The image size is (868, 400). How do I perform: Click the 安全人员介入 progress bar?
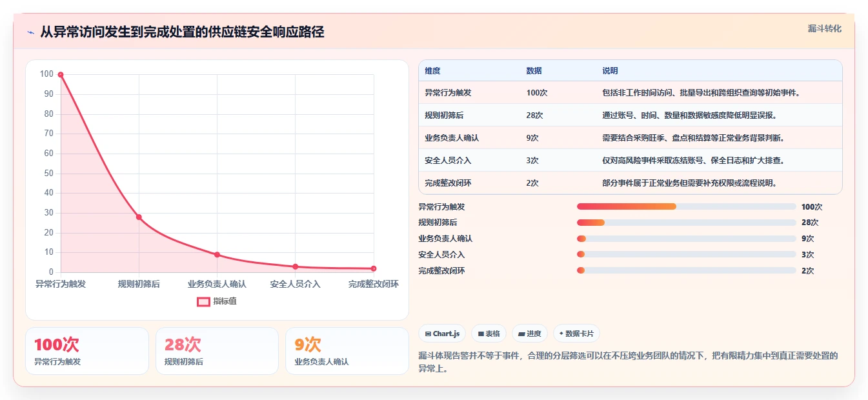[x=687, y=255]
